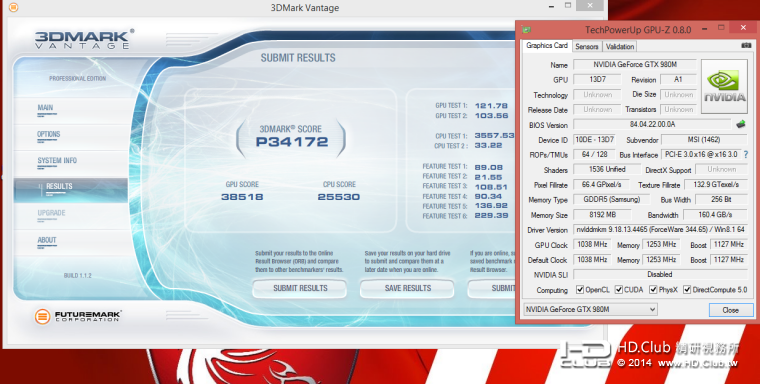
Task: Select the RESULTS sidebar item
Action: pyautogui.click(x=71, y=190)
